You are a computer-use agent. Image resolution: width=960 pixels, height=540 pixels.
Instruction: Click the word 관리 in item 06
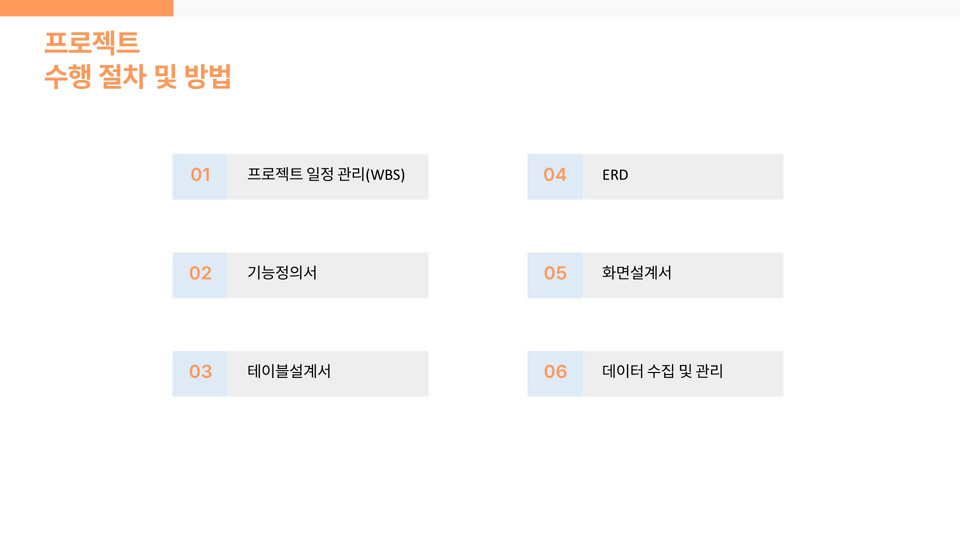click(708, 371)
